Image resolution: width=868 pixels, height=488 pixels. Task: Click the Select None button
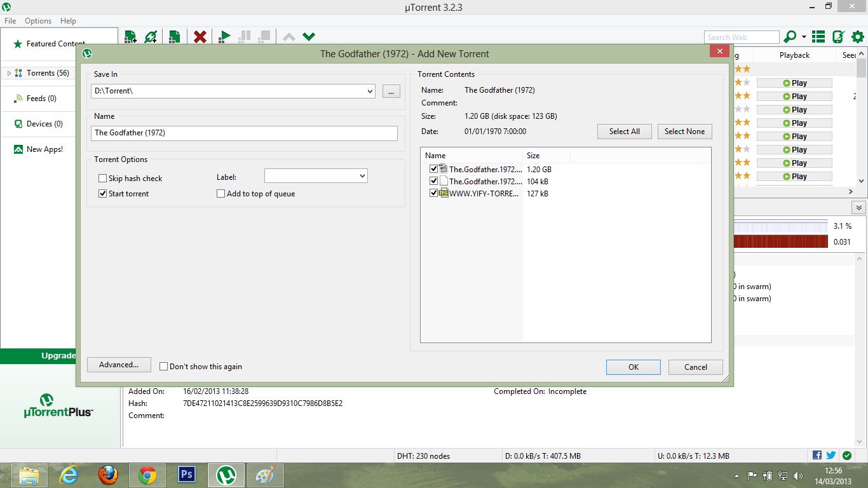tap(684, 132)
